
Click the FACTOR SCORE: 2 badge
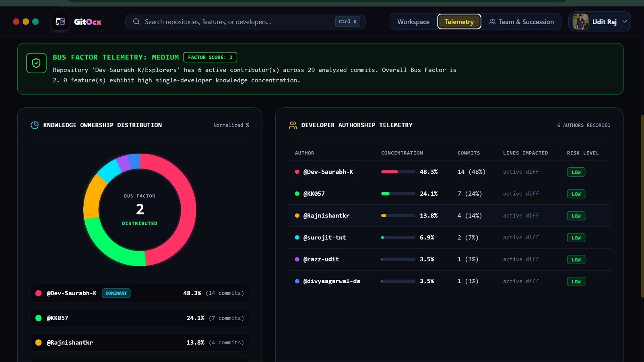pyautogui.click(x=210, y=58)
